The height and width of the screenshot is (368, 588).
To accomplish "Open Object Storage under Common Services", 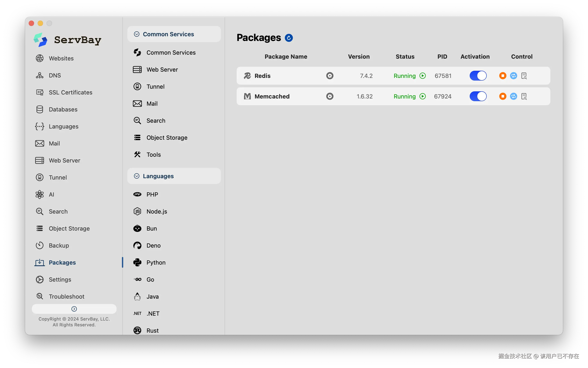I will point(167,138).
